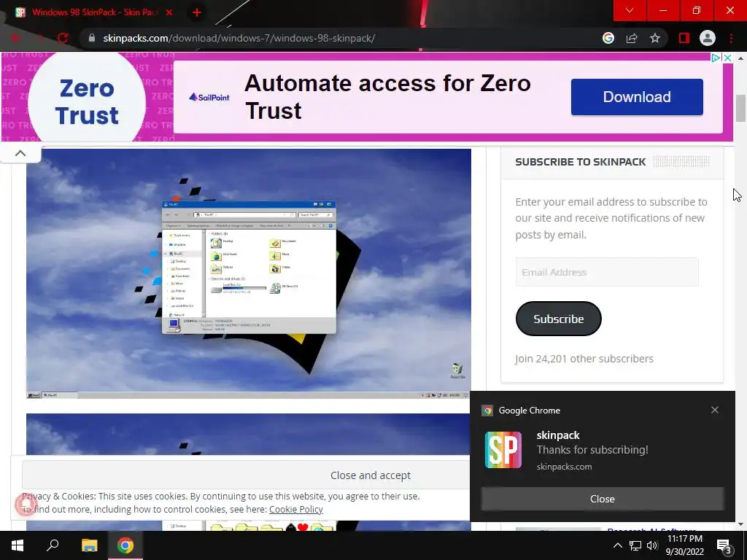Collapse panel with the up chevron

coord(20,153)
